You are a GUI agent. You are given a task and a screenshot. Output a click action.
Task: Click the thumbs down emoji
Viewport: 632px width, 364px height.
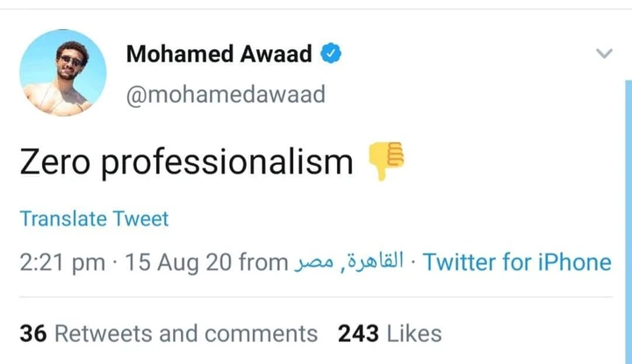(x=385, y=161)
